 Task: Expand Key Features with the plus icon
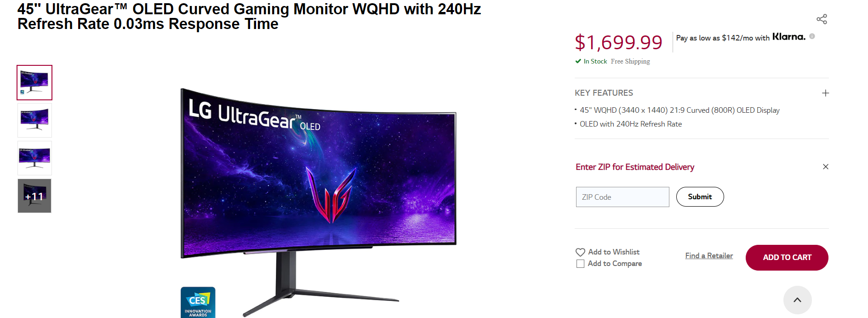coord(825,93)
